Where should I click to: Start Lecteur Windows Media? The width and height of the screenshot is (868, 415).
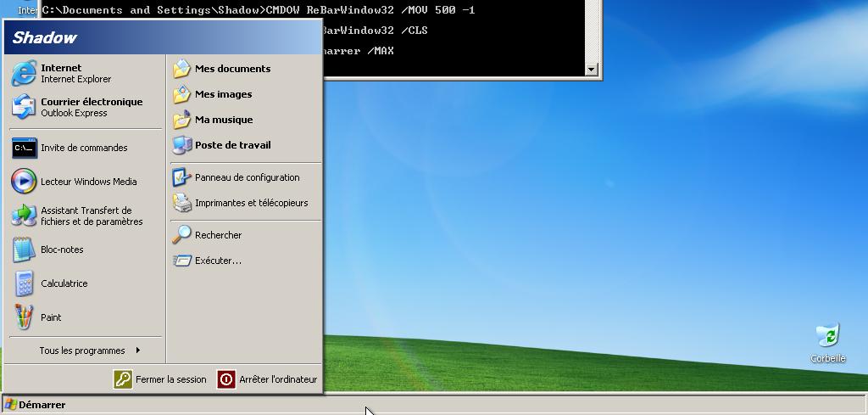coord(87,182)
